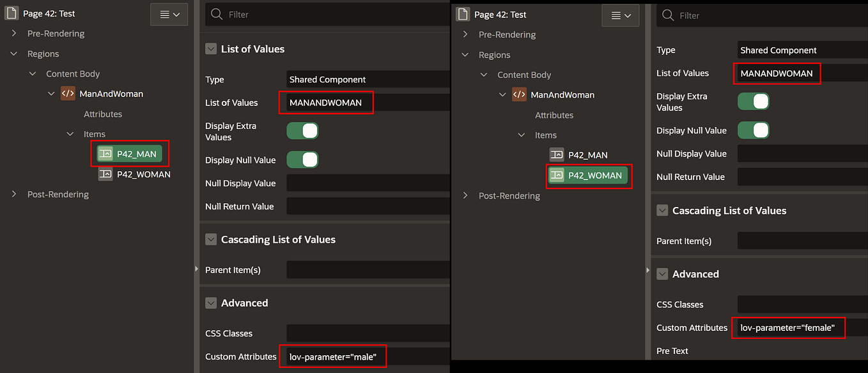Click the lov-parameter custom attributes value
868x373 pixels.
tap(332, 356)
